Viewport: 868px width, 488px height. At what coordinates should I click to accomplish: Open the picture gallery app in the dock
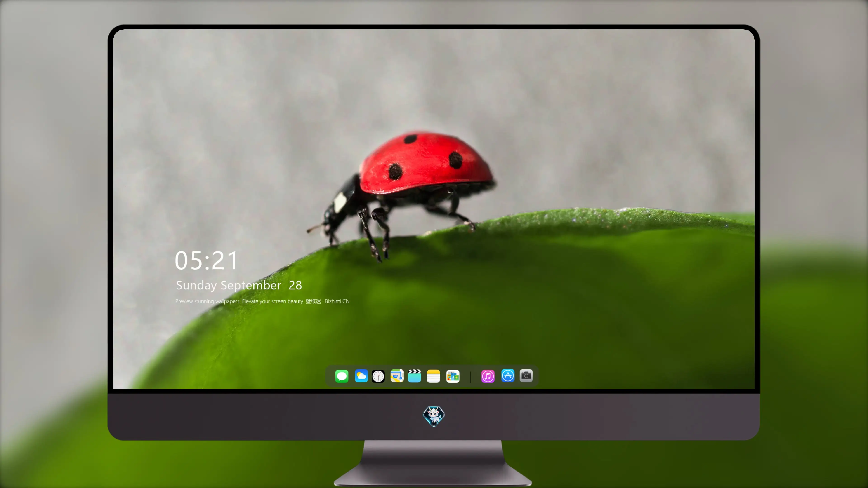tap(453, 376)
